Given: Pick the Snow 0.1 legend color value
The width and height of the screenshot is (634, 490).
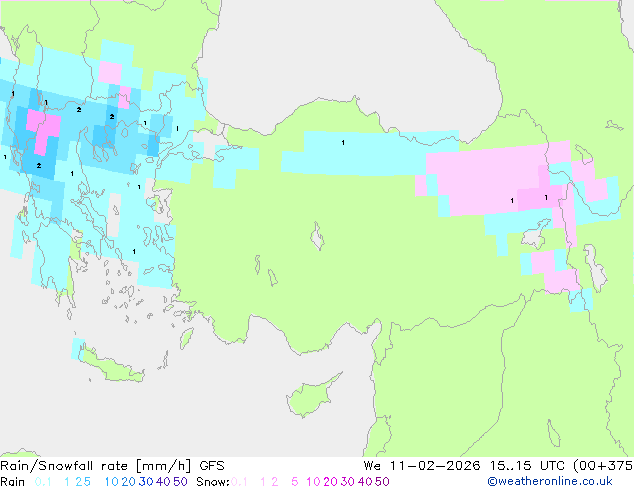Looking at the screenshot, I should point(239,482).
